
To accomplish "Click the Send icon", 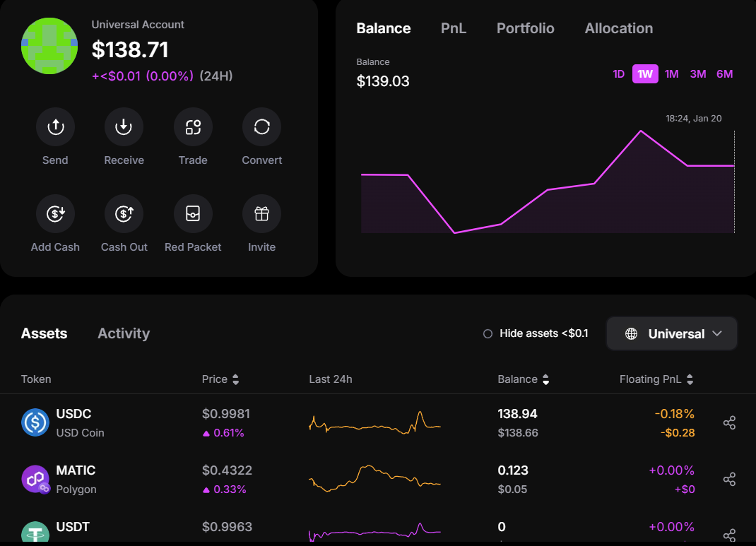I will coord(55,126).
